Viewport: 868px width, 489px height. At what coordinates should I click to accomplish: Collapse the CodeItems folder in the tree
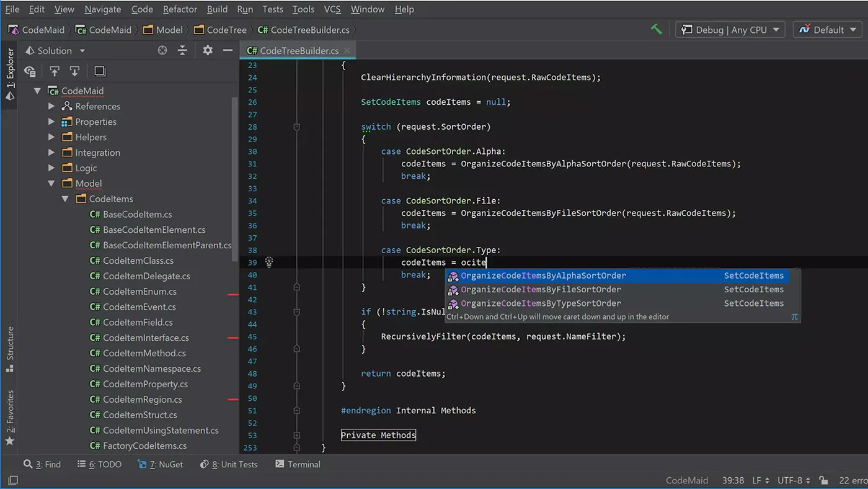pos(65,199)
